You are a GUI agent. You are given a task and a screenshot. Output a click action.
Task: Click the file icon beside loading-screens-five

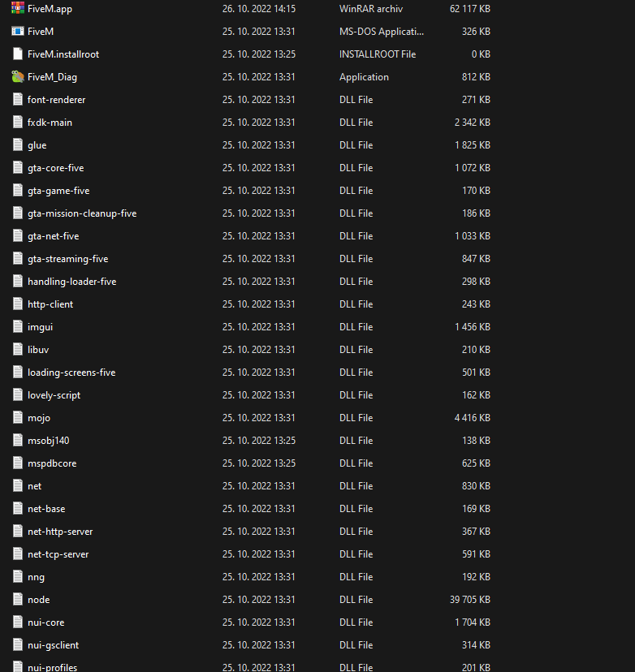coord(18,372)
